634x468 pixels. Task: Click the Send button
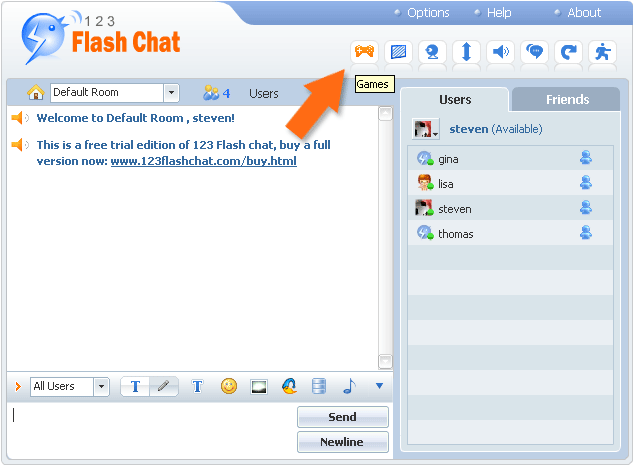pos(342,417)
